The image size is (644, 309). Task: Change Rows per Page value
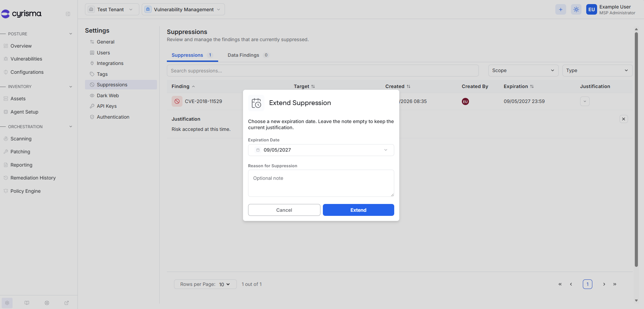tap(205, 284)
